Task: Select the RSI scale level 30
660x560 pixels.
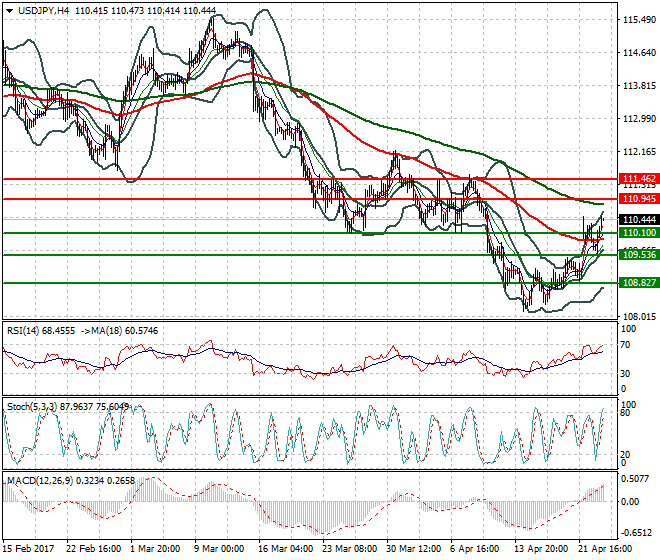Action: pyautogui.click(x=625, y=373)
